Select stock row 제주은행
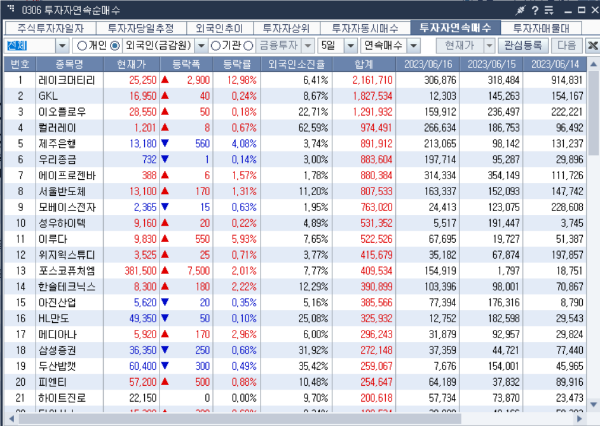 (x=295, y=144)
